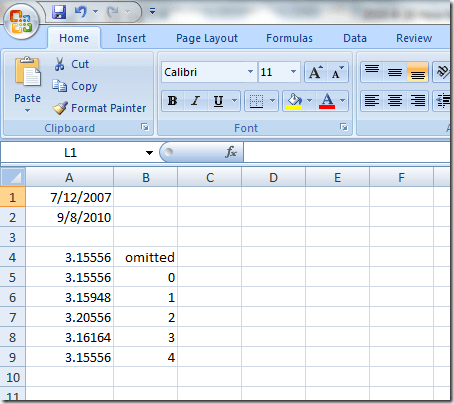Save the workbook with floppy icon
The height and width of the screenshot is (404, 454).
click(59, 12)
